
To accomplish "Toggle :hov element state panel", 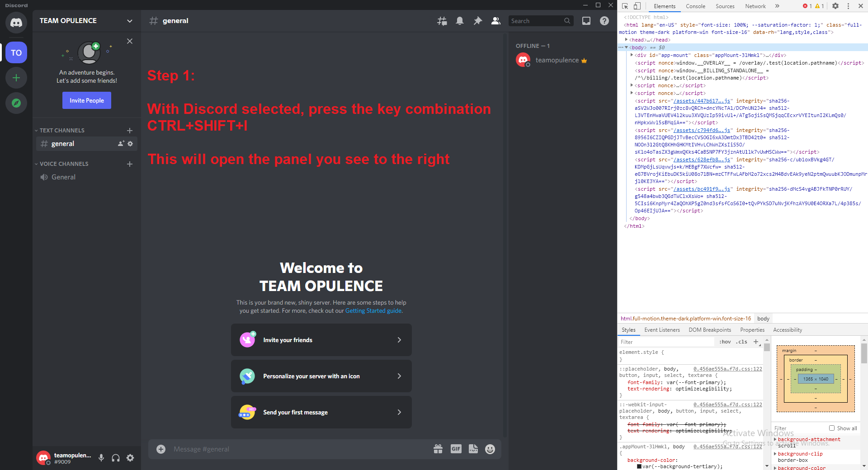I will click(x=725, y=342).
